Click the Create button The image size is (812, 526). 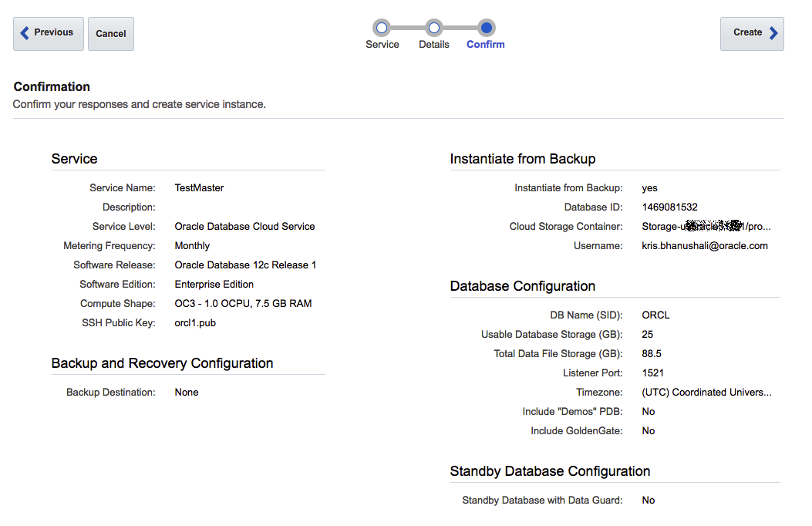[x=751, y=33]
